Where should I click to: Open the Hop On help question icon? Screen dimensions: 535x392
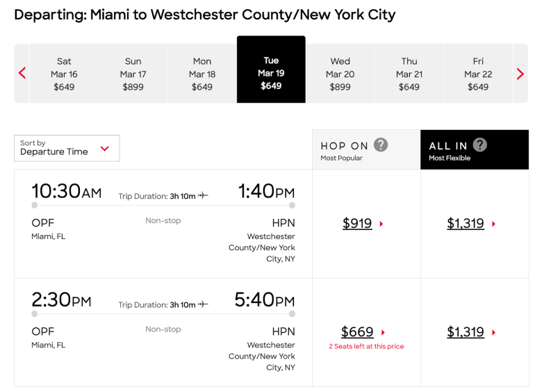pyautogui.click(x=381, y=145)
